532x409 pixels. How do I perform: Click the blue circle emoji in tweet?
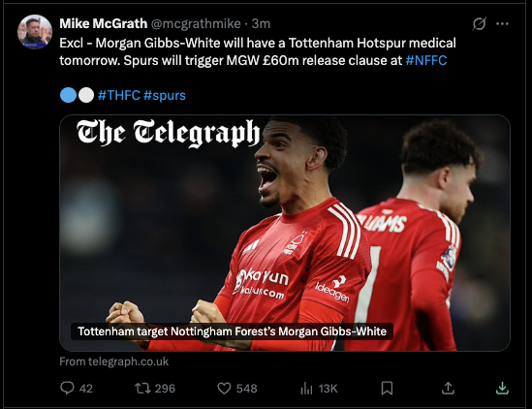[68, 95]
